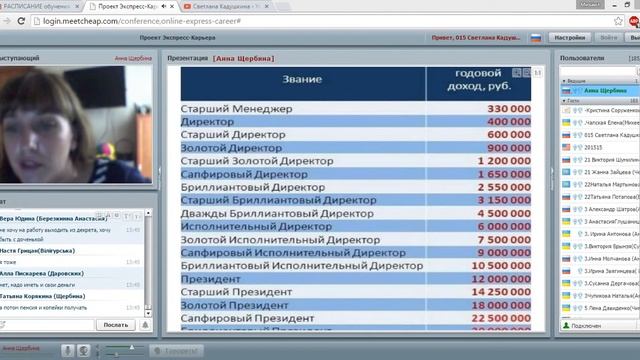Reload the page with the refresh icon
Viewport: 640px width, 360px height.
pos(21,21)
